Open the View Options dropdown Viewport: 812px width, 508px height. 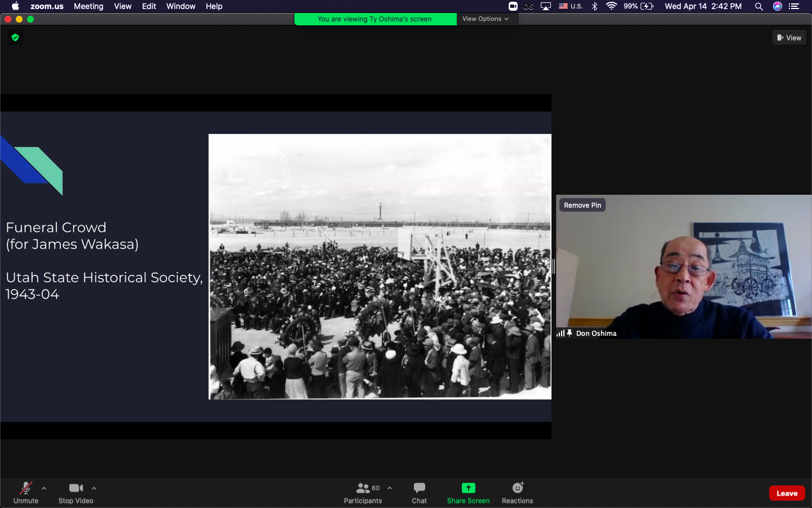click(x=486, y=19)
